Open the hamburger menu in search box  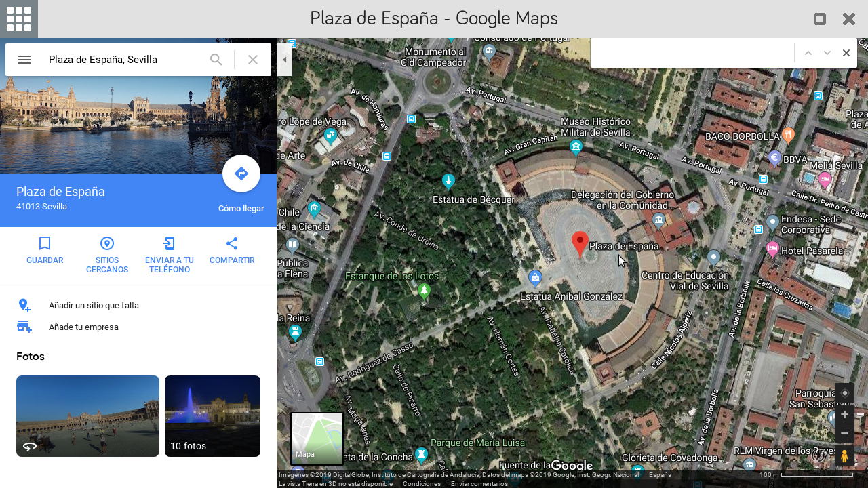tap(24, 60)
